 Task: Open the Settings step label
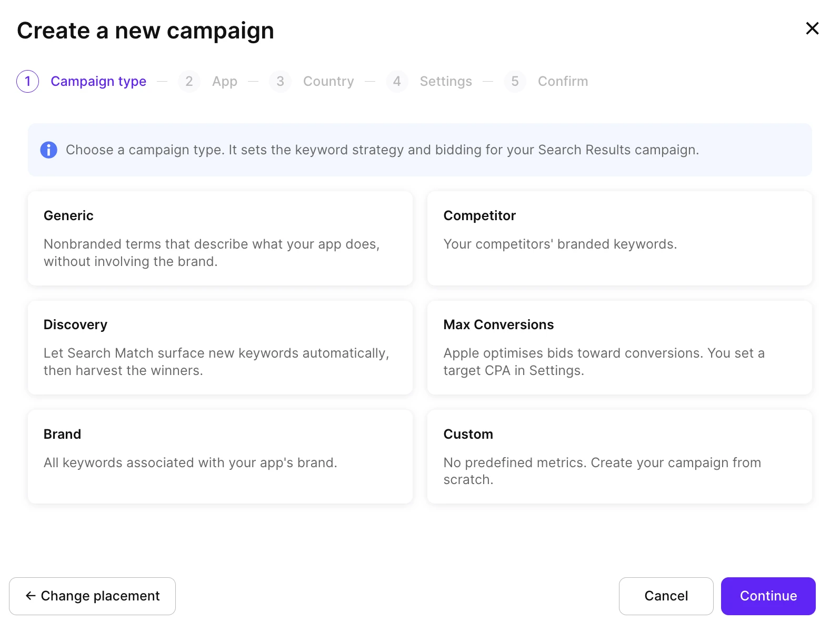click(x=446, y=82)
